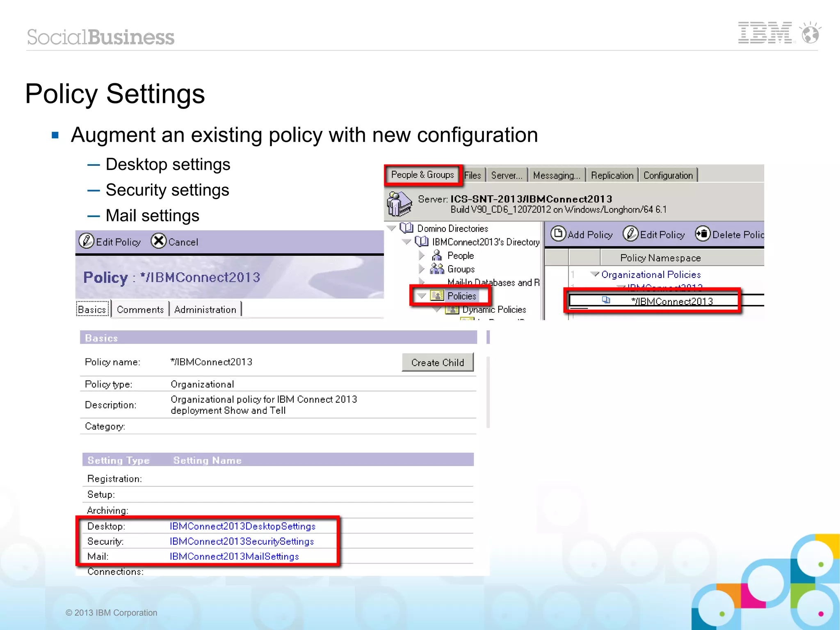
Task: Click the Create Child button
Action: click(438, 362)
